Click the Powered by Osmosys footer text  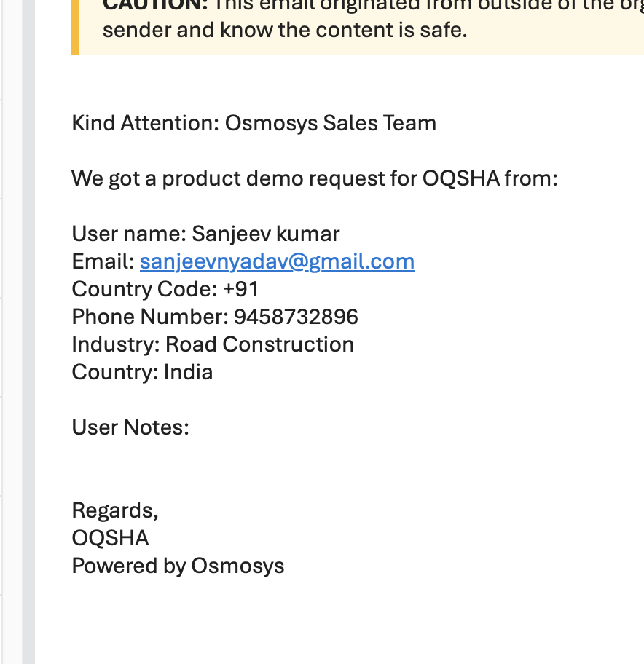coord(178,566)
